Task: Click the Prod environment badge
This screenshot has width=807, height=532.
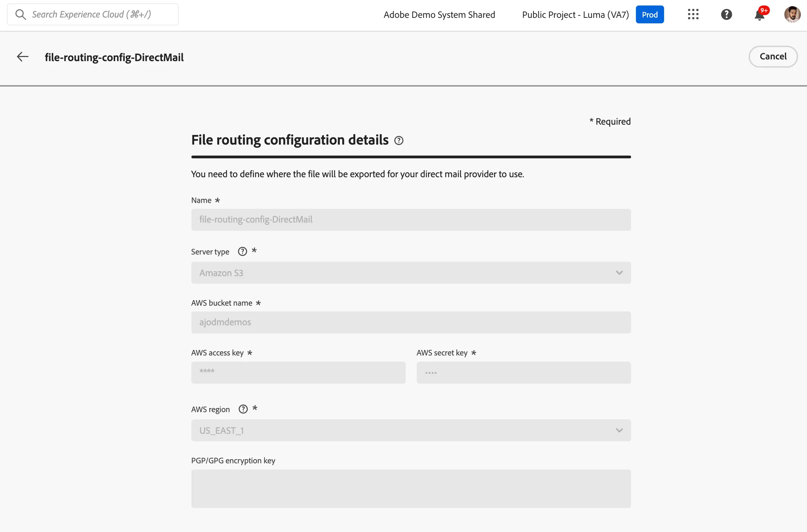Action: pyautogui.click(x=650, y=14)
